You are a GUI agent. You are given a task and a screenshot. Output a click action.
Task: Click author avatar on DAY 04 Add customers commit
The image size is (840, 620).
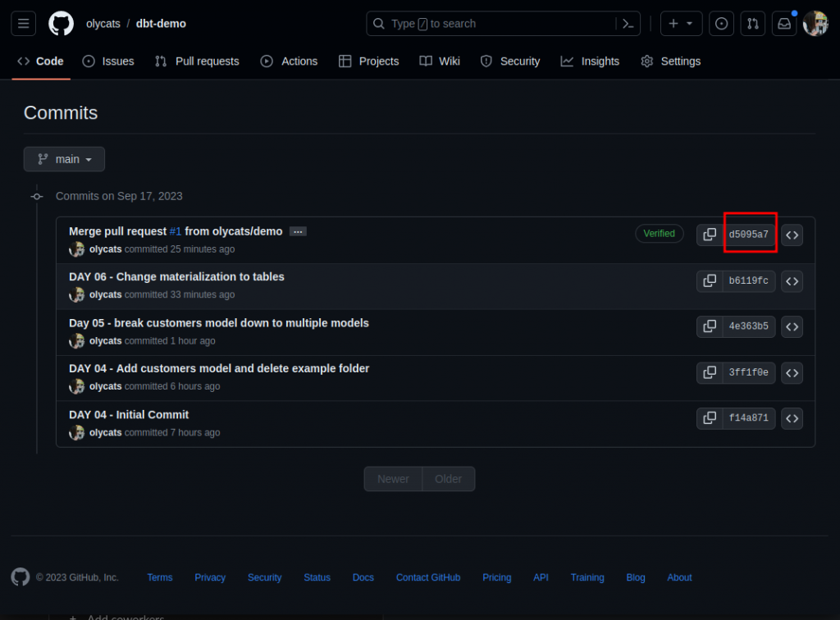coord(76,386)
